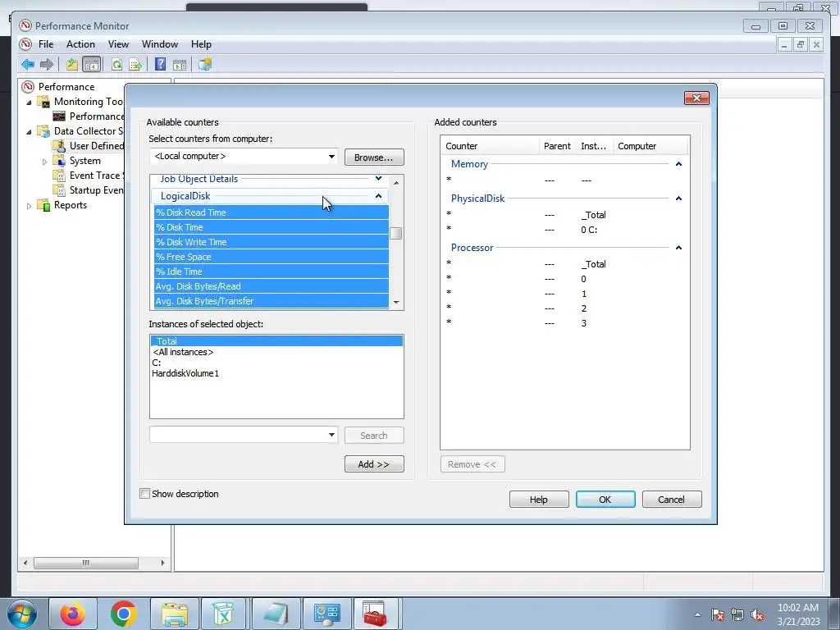The image size is (840, 630).
Task: Show hidden tray icons arrow
Action: [x=697, y=614]
